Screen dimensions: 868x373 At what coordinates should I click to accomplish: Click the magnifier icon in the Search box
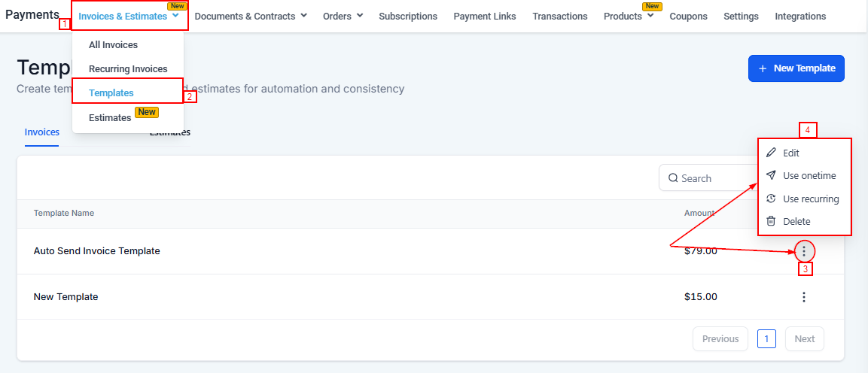click(673, 178)
